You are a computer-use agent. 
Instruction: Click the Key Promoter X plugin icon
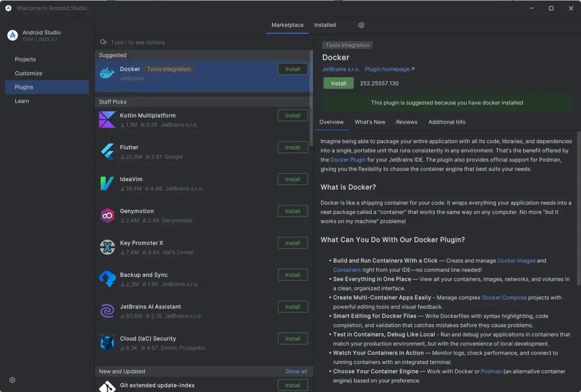(107, 247)
